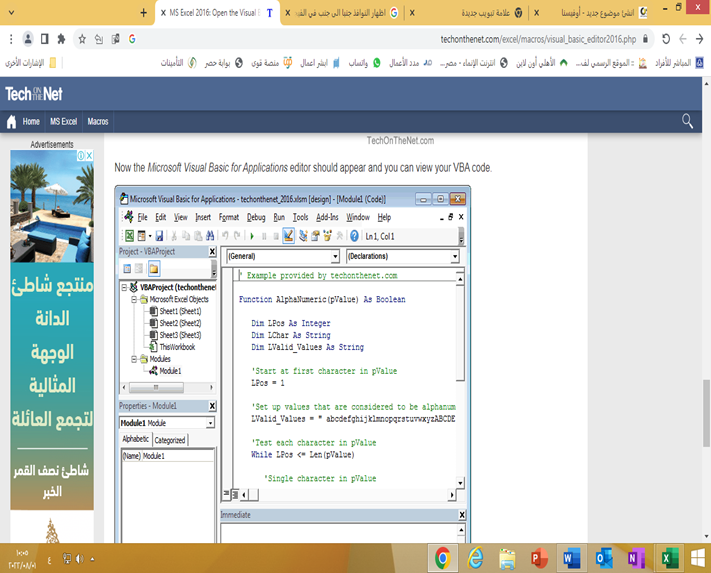Open Chrome's three-dot menu
Viewport: 711px width, 573px height.
coord(11,39)
